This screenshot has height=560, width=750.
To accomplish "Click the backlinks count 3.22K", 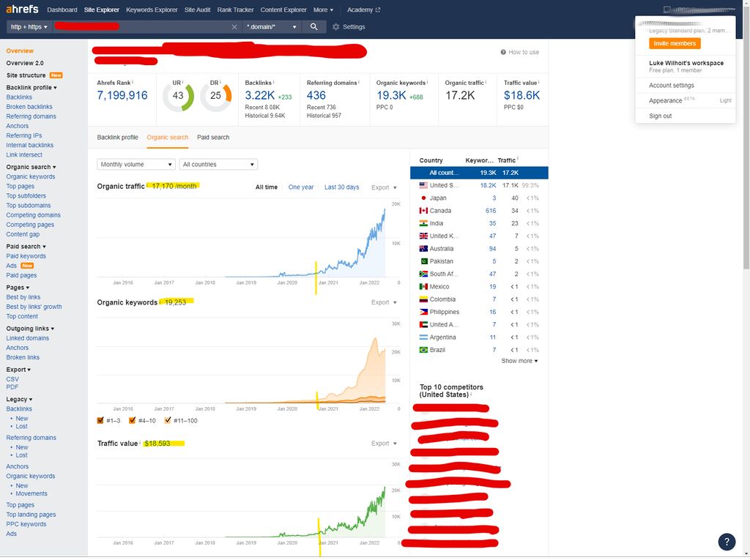I will tap(260, 96).
